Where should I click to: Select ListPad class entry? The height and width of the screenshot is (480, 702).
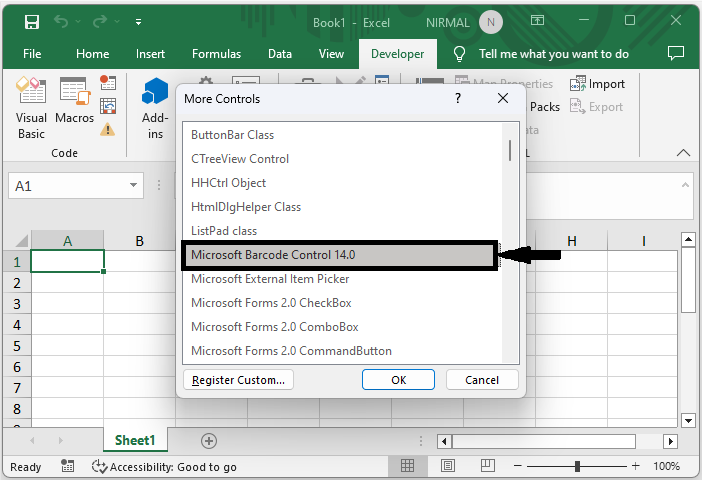point(342,231)
